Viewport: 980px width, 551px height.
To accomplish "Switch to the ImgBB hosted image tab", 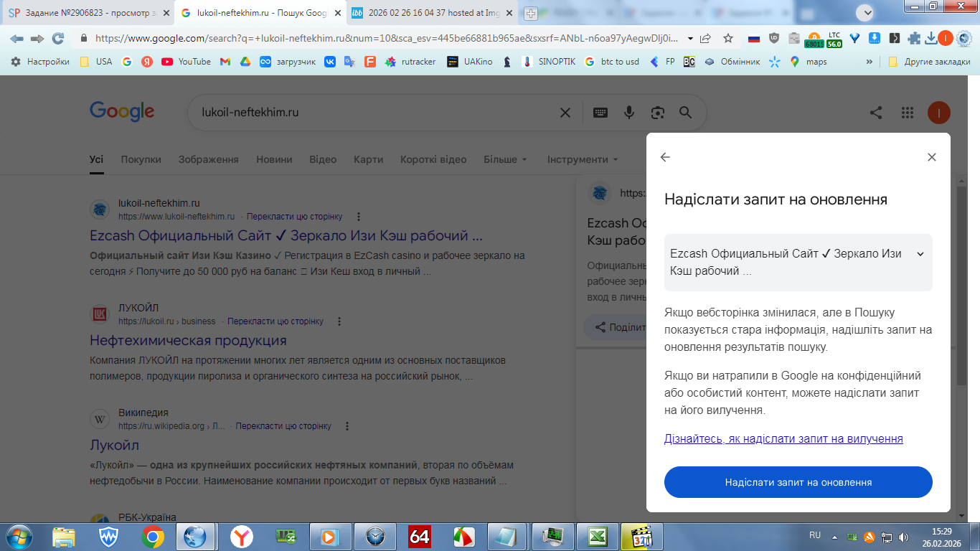I will [432, 13].
